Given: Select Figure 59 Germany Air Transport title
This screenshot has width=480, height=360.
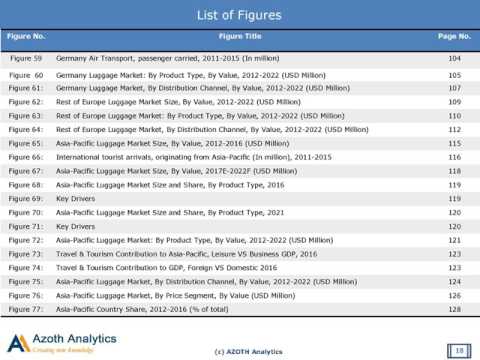Looking at the screenshot, I should [x=168, y=58].
